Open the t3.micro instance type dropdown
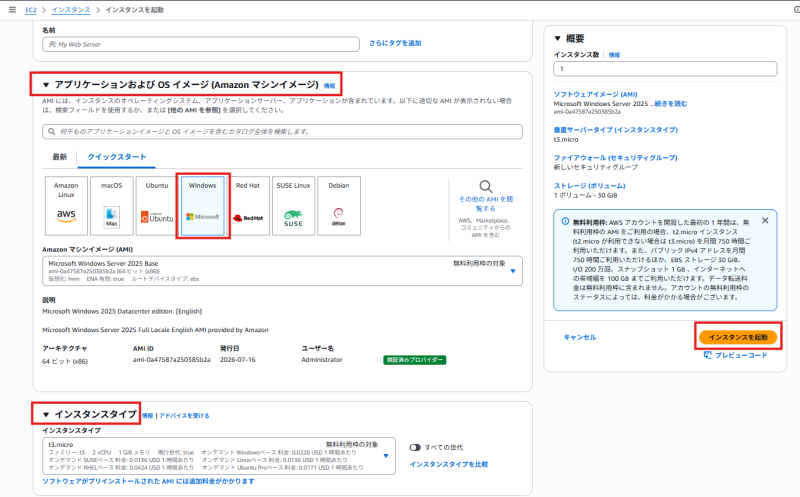This screenshot has width=800, height=497. click(x=219, y=456)
